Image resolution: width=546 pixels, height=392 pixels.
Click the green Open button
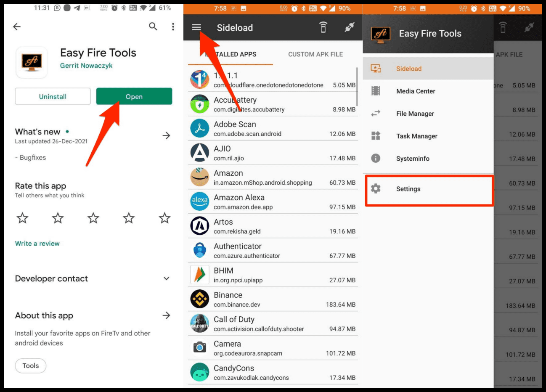coord(134,96)
